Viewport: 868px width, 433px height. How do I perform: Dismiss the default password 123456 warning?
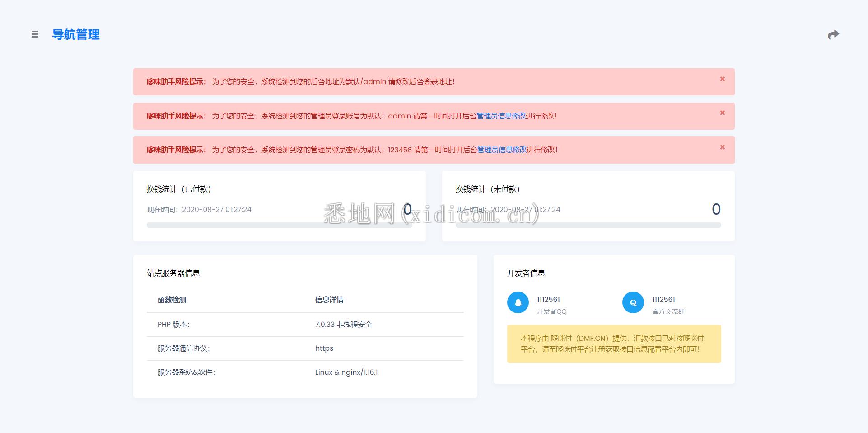[722, 147]
